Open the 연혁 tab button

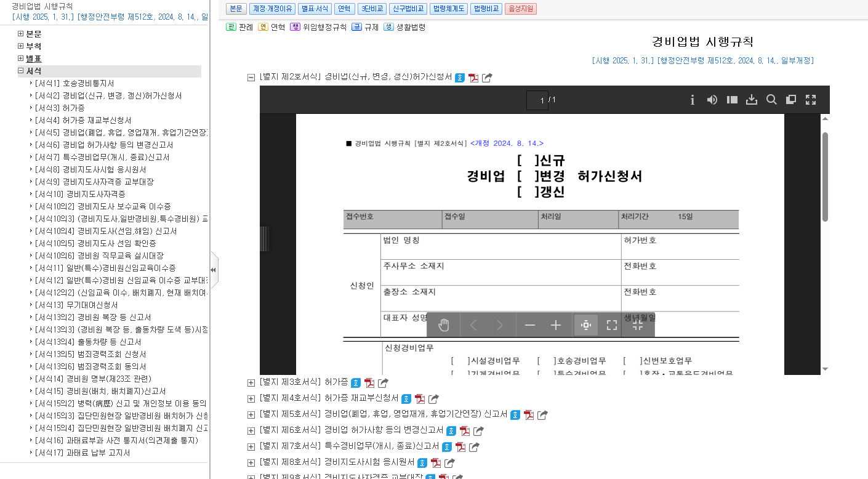345,9
